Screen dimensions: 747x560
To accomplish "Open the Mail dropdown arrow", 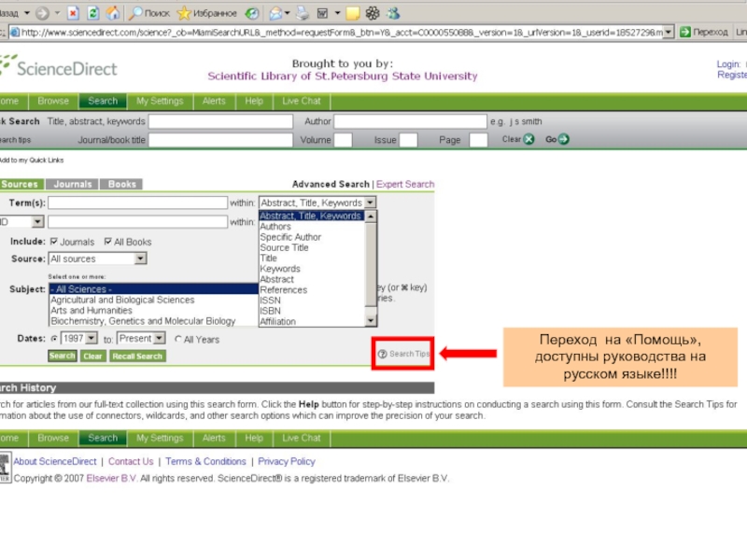I will pyautogui.click(x=288, y=13).
